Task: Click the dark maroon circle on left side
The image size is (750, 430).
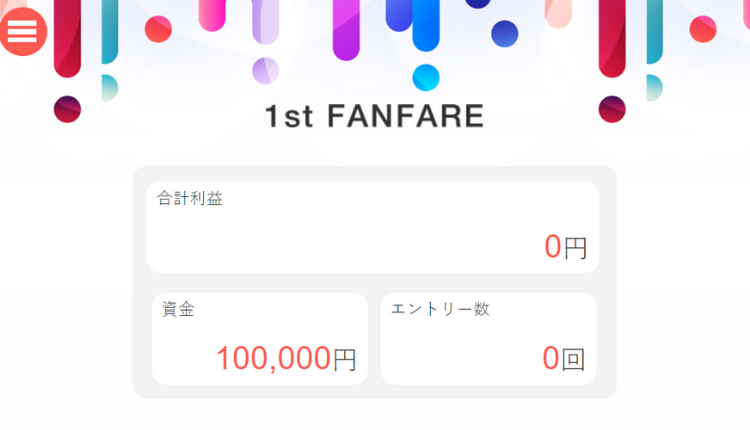Action: pos(67,108)
